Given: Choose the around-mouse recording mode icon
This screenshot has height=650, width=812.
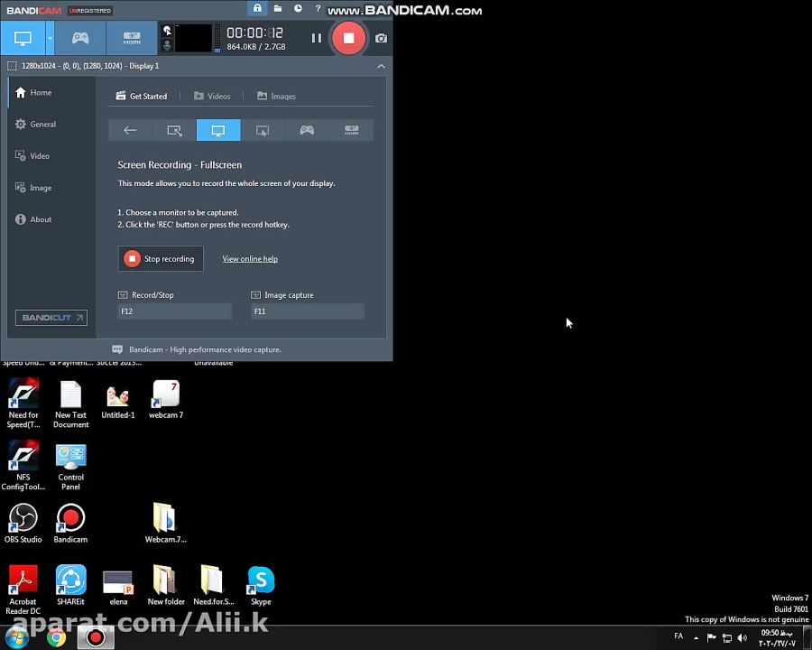Looking at the screenshot, I should tap(263, 130).
